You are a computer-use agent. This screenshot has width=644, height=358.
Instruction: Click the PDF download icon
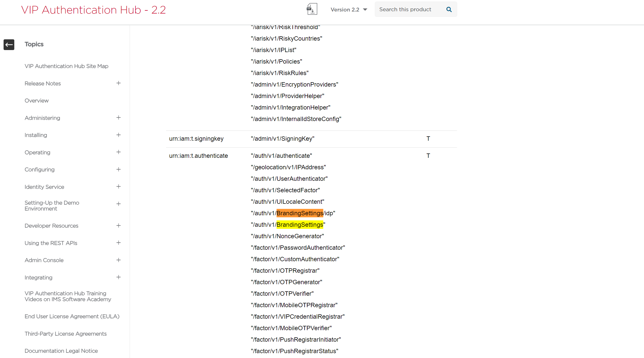click(312, 9)
